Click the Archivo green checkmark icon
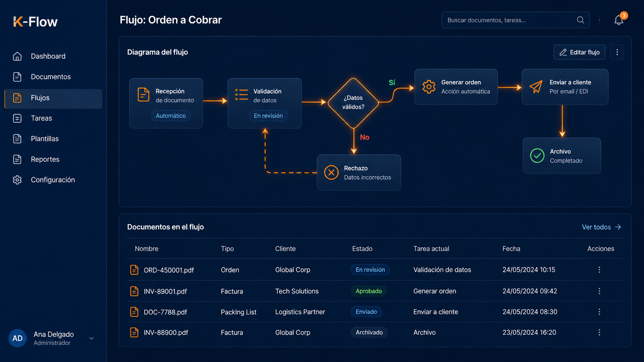This screenshot has height=362, width=644. (537, 156)
